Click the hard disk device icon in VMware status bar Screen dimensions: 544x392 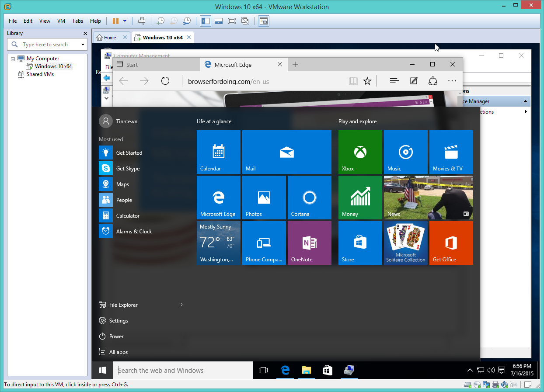[468, 385]
